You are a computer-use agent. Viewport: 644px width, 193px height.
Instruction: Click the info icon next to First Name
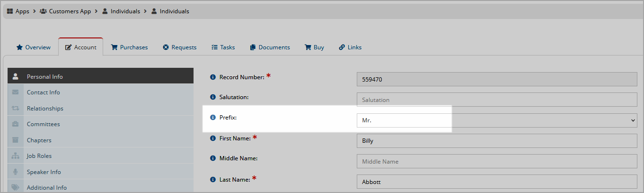[x=213, y=138]
